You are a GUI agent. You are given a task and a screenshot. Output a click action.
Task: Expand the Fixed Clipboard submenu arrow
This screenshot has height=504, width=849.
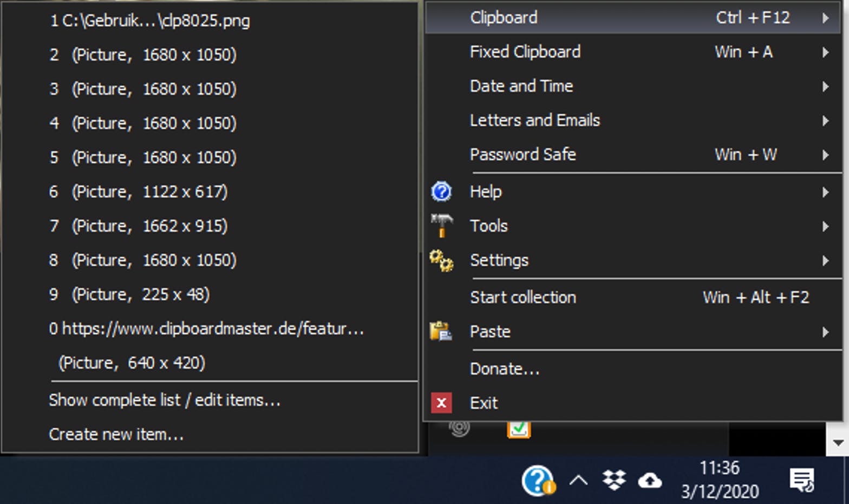pyautogui.click(x=825, y=52)
